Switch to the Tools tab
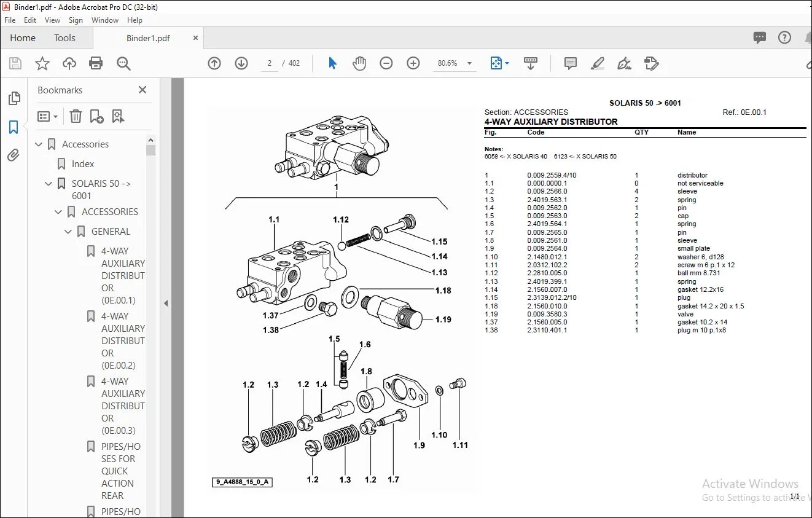This screenshot has height=518, width=812. (64, 38)
